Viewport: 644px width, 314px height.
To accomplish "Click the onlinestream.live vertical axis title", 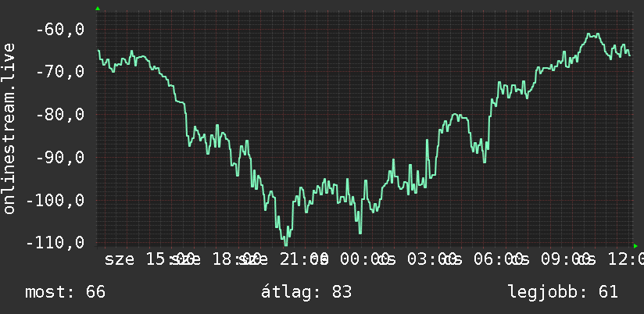I will 9,128.
